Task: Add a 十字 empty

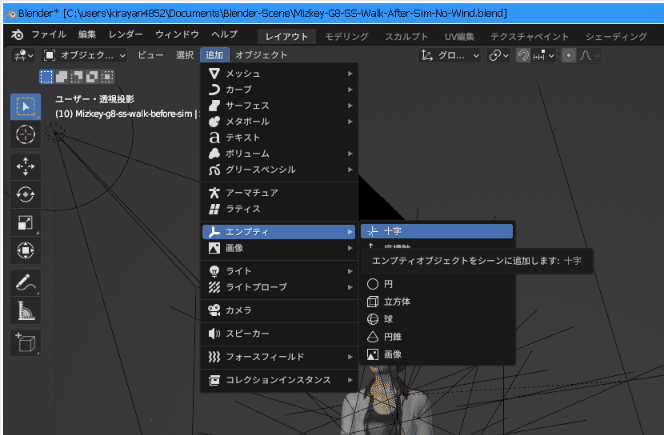Action: point(437,231)
